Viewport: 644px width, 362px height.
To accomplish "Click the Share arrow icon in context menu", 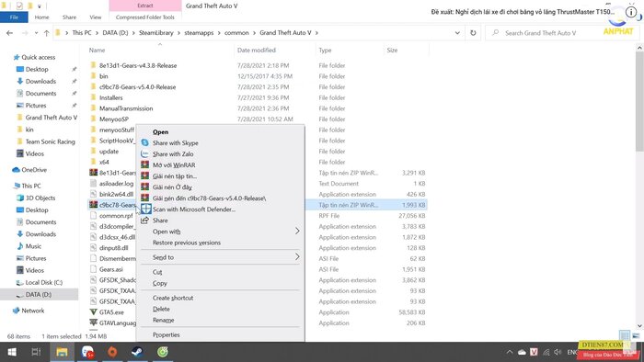I will tap(144, 221).
